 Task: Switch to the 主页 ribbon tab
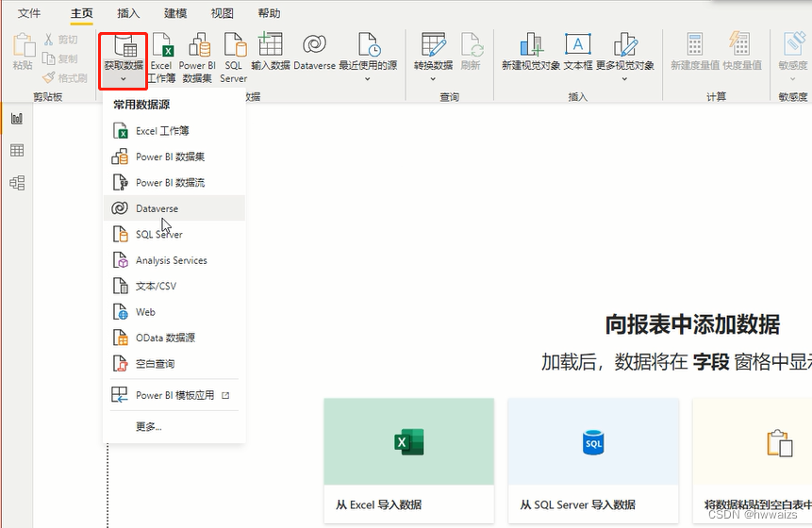82,13
